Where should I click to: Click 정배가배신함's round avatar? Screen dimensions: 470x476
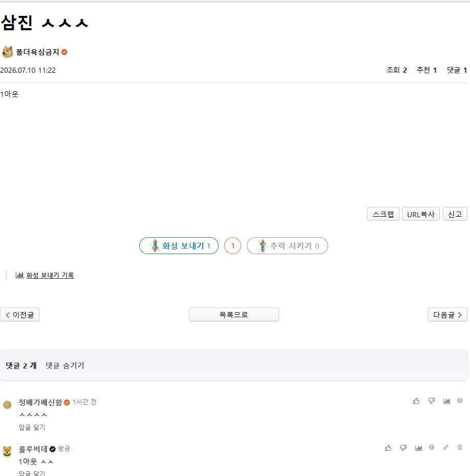(x=7, y=404)
